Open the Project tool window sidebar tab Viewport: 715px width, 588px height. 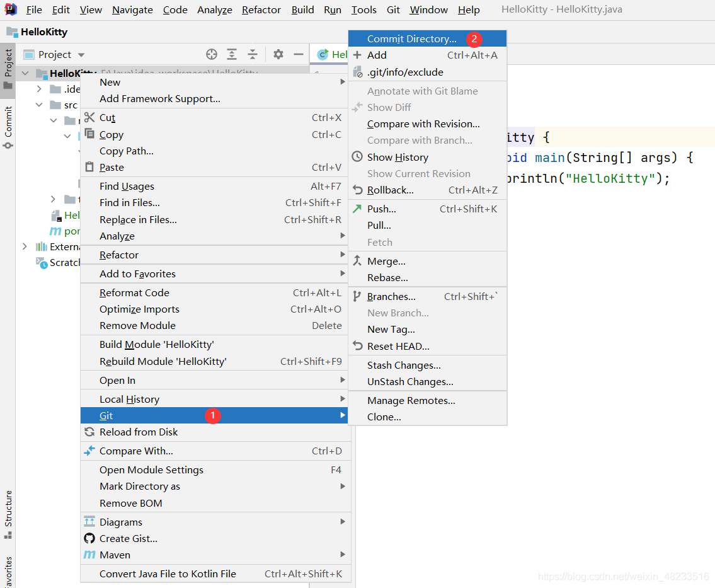tap(8, 70)
